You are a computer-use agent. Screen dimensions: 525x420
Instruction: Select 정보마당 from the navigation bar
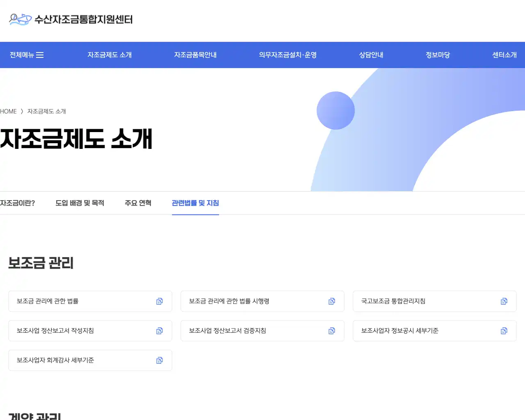(437, 55)
